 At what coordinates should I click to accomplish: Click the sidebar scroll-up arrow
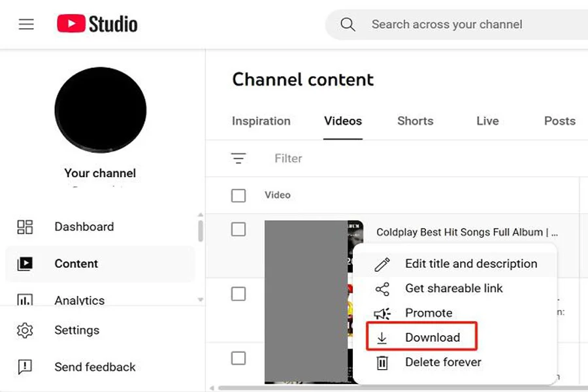(x=201, y=215)
